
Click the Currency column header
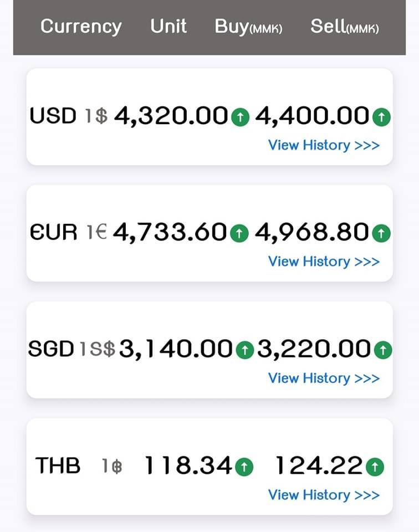point(81,26)
